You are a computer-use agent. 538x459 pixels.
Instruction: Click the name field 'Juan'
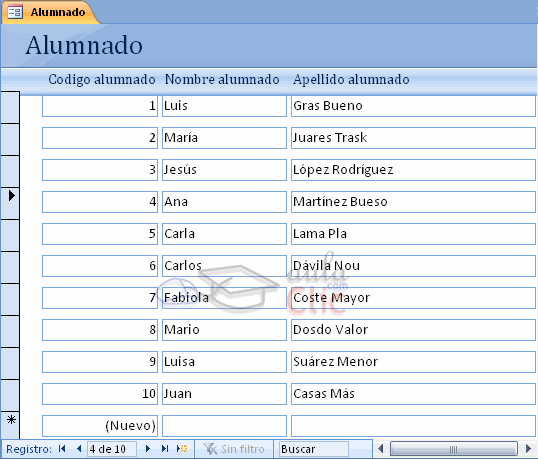coord(224,394)
